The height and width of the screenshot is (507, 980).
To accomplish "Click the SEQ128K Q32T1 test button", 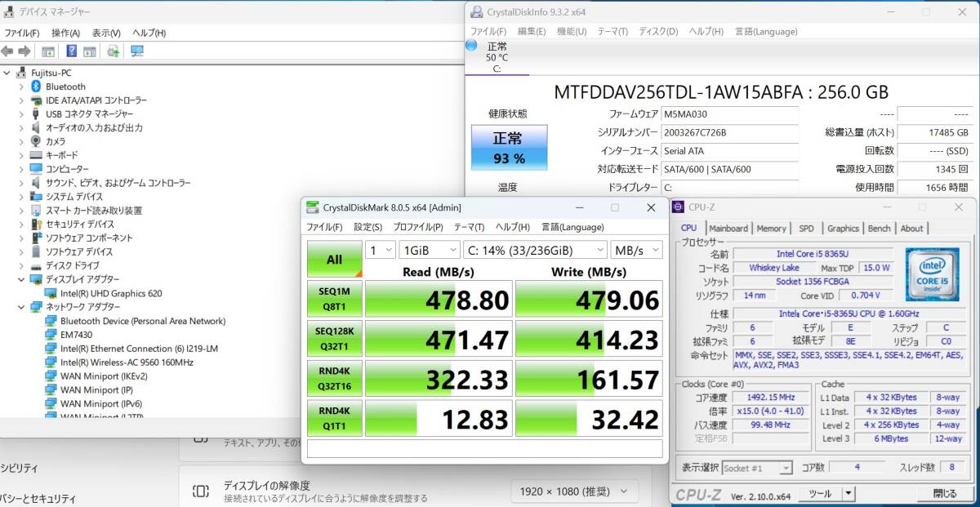I will [335, 339].
